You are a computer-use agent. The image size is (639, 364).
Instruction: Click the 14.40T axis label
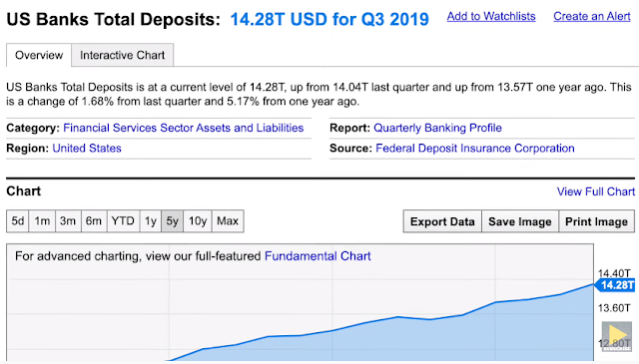(x=614, y=273)
